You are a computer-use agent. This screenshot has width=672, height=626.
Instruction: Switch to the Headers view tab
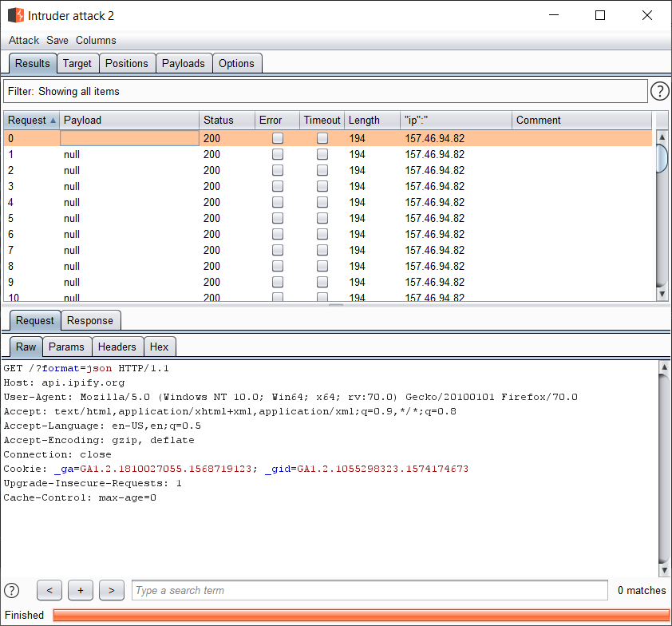117,347
